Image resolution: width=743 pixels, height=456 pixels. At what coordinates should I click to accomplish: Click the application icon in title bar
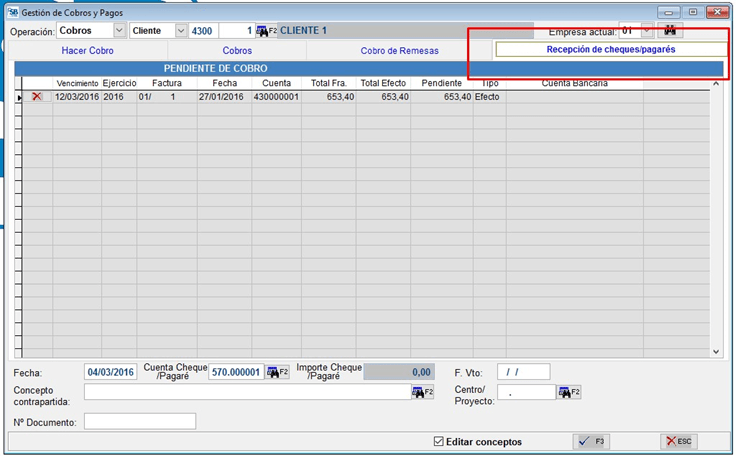tap(11, 11)
